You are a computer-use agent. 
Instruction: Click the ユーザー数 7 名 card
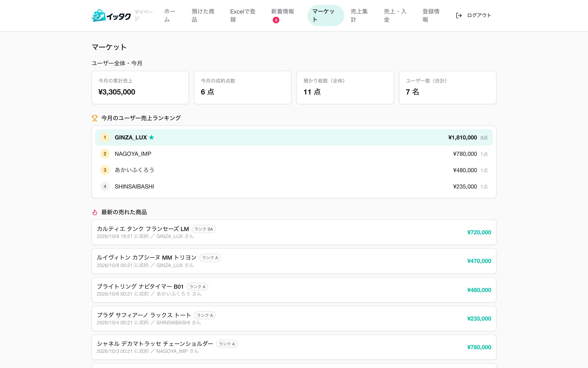click(x=448, y=88)
